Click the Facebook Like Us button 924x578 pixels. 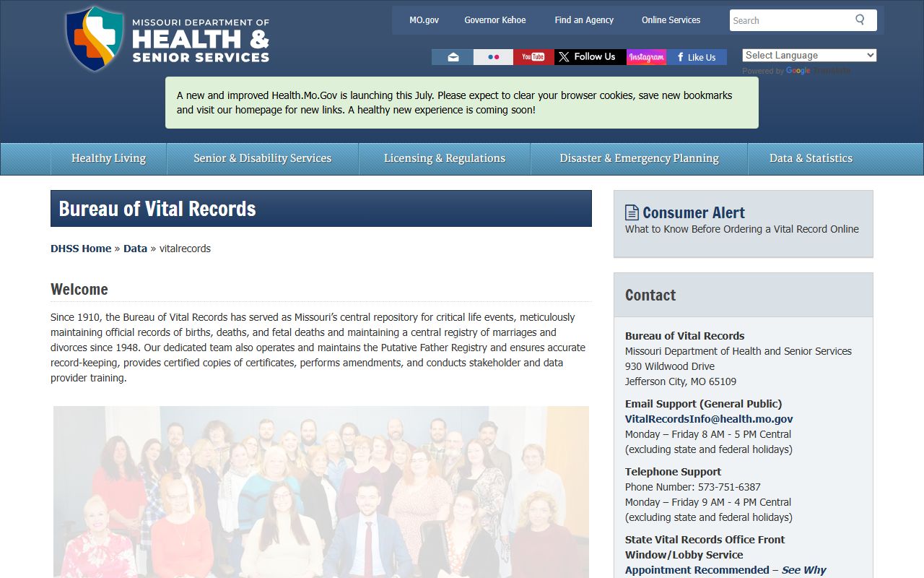[x=697, y=57]
